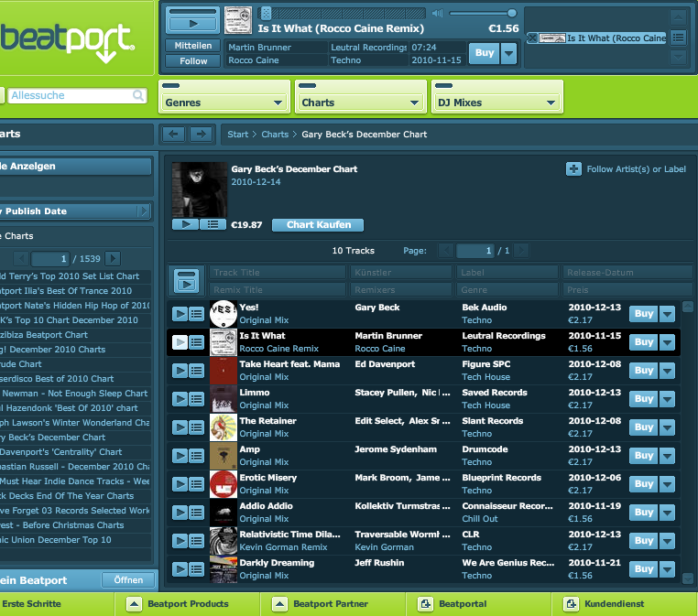Open the Beatport Products footer menu
The width and height of the screenshot is (698, 616).
pos(188,604)
